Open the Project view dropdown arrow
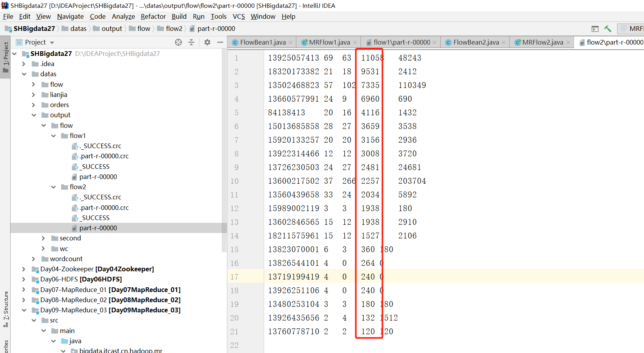This screenshot has width=644, height=353. coord(52,42)
